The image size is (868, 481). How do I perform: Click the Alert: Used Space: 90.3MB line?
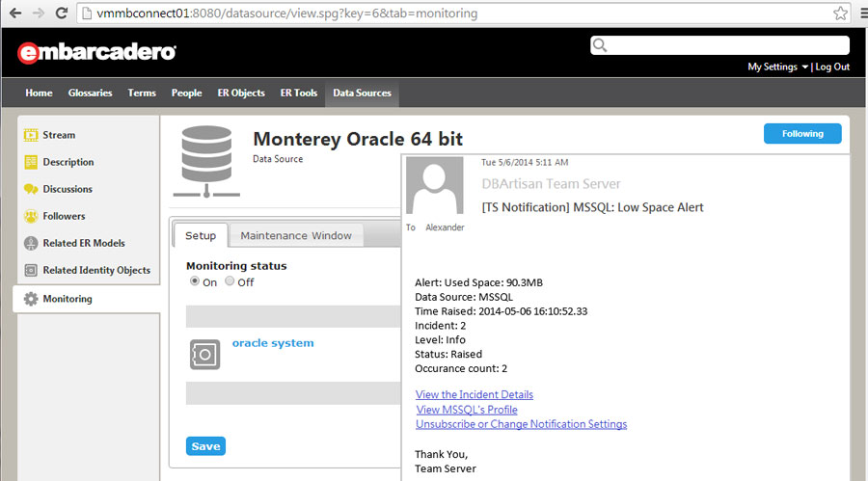pos(478,282)
